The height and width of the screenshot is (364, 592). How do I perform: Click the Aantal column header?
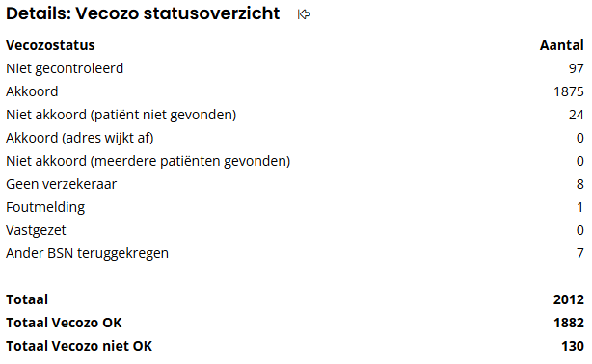[x=561, y=45]
